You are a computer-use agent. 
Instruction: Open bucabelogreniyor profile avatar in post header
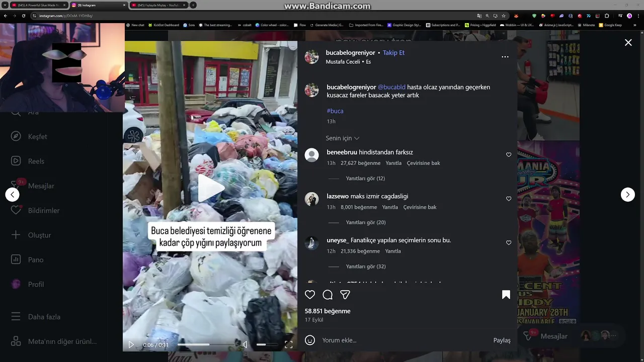[x=311, y=57]
